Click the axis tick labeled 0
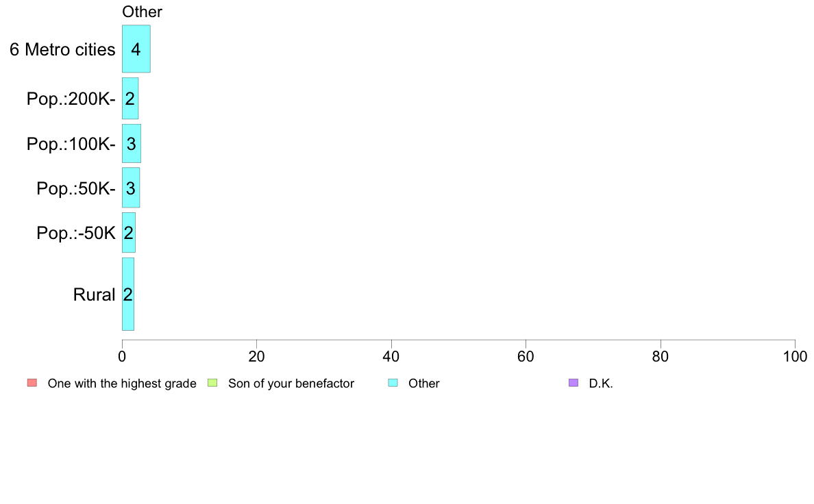The height and width of the screenshot is (504, 814). 122,356
